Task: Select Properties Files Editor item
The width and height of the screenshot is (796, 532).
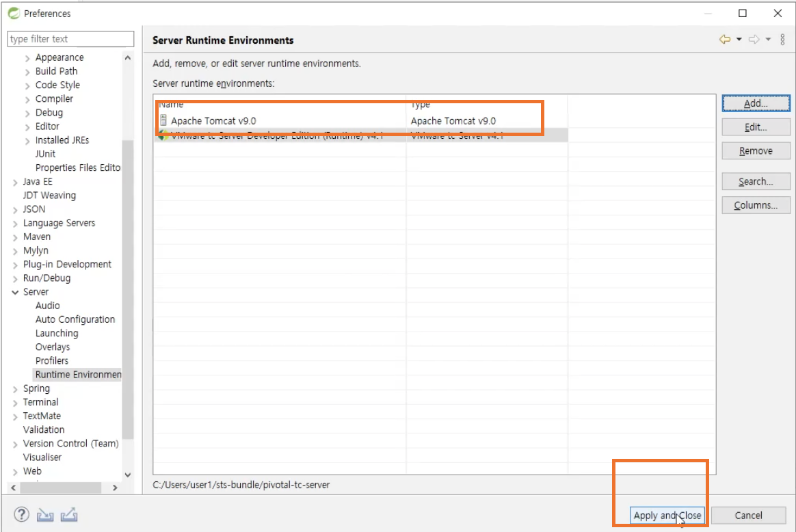Action: 78,168
